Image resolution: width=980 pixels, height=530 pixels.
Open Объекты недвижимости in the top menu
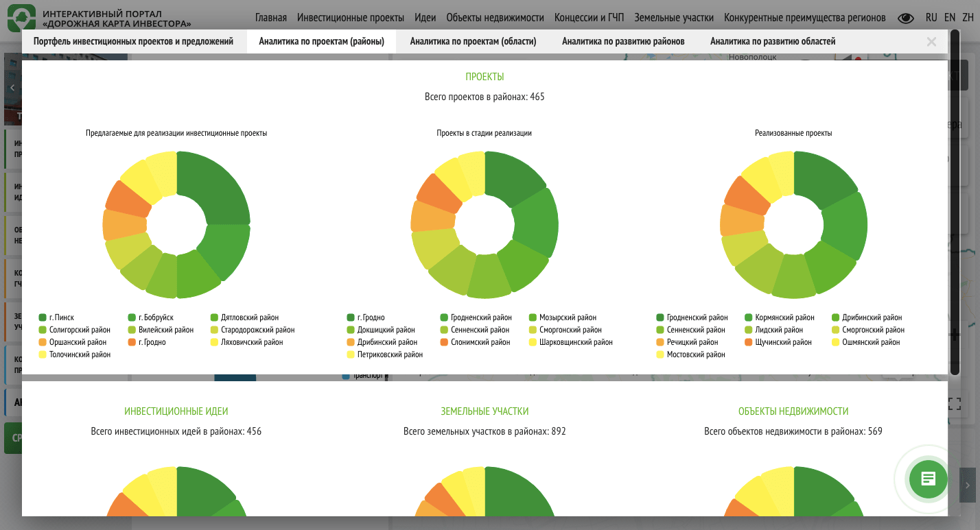pyautogui.click(x=495, y=18)
